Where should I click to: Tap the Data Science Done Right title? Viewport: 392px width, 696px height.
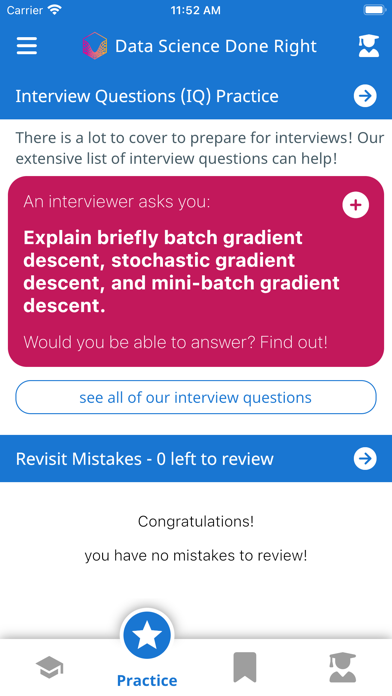point(216,46)
